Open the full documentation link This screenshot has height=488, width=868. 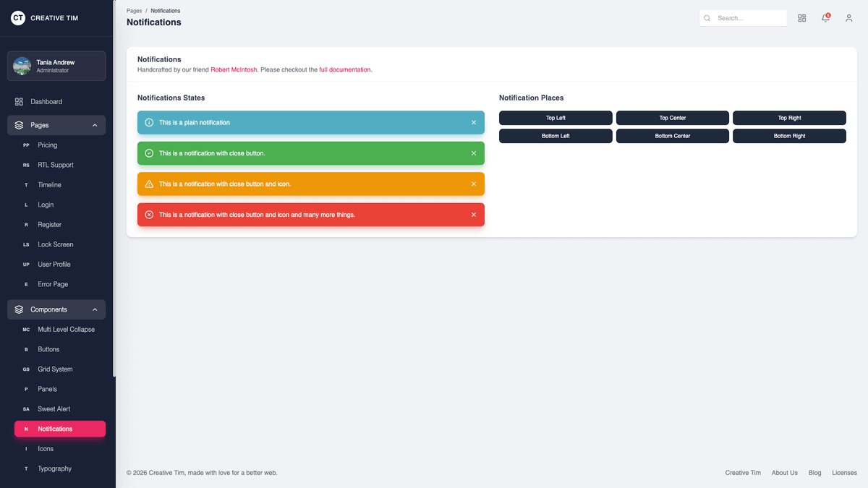click(345, 69)
